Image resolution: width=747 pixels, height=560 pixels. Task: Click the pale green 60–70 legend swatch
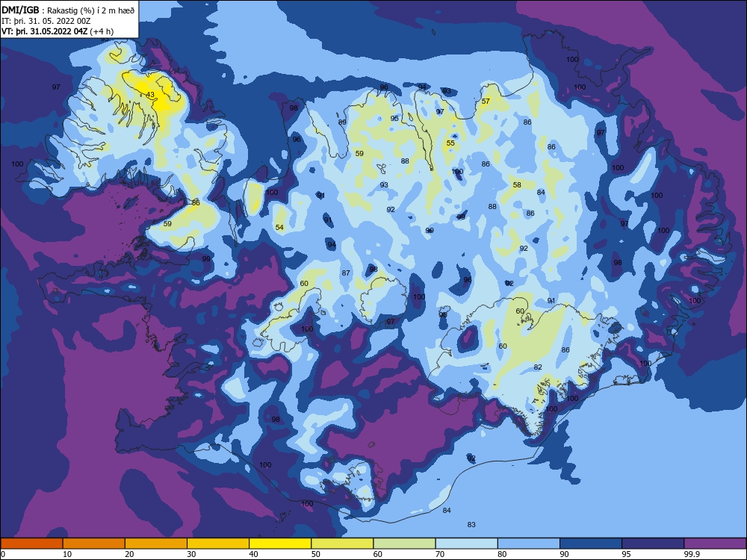(404, 544)
